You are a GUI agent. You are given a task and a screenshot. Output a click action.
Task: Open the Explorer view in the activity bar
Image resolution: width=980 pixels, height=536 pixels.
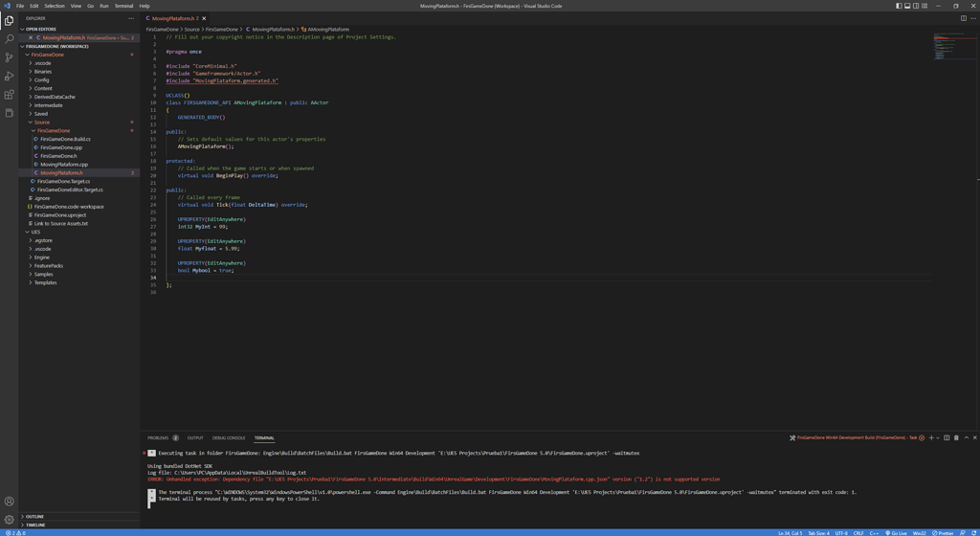point(9,21)
